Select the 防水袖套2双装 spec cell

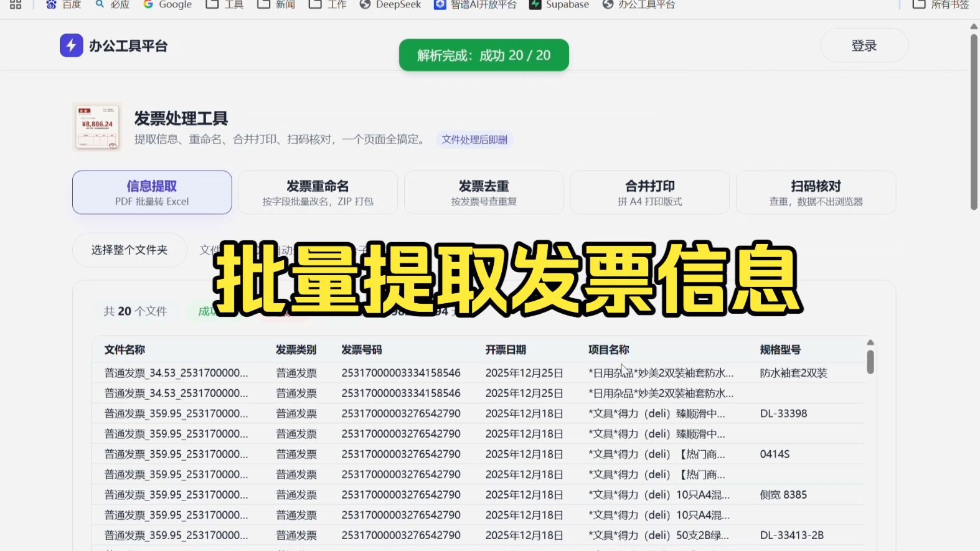tap(794, 373)
